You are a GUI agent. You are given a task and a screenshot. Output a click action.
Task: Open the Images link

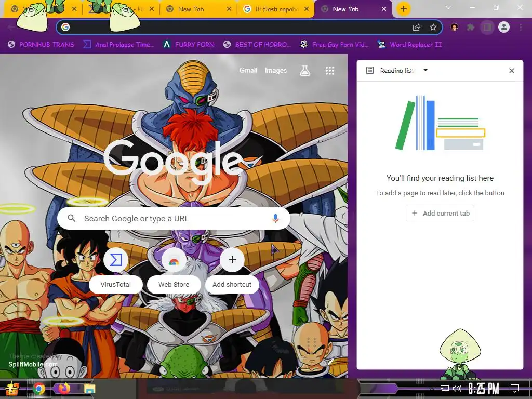(x=275, y=70)
